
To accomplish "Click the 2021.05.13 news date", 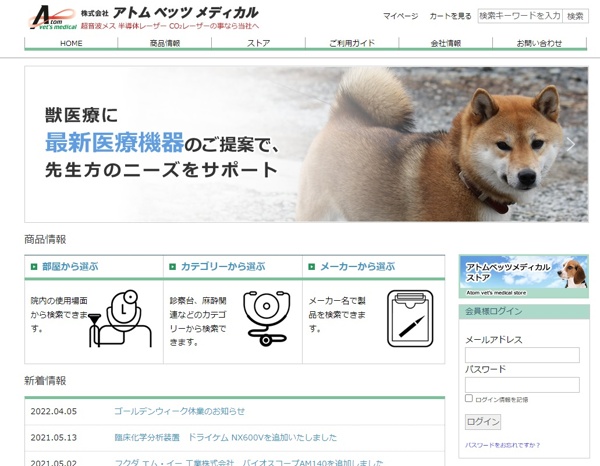I will (x=54, y=437).
